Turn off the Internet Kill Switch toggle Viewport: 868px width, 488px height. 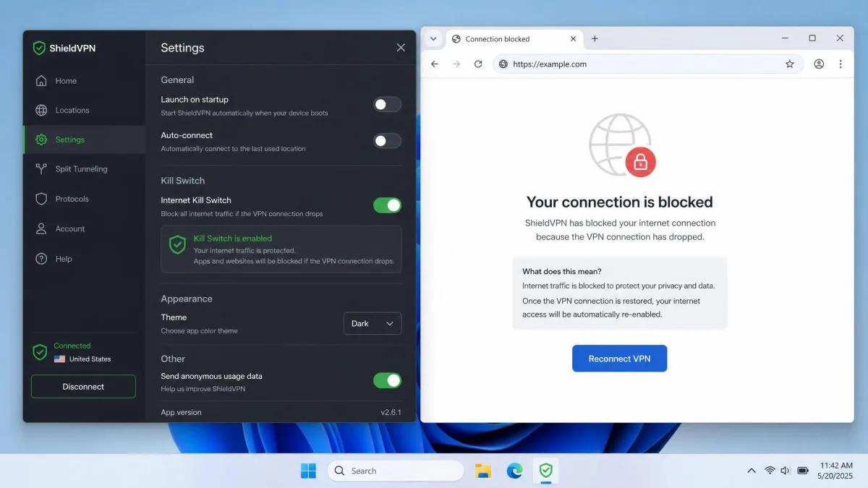[x=387, y=205]
